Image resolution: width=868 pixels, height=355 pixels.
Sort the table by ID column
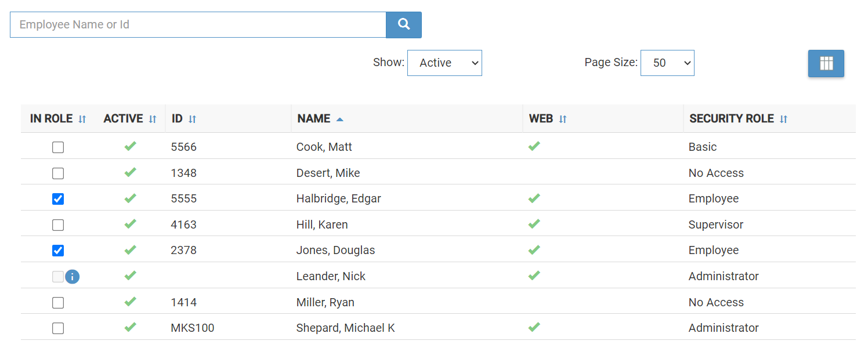click(192, 119)
